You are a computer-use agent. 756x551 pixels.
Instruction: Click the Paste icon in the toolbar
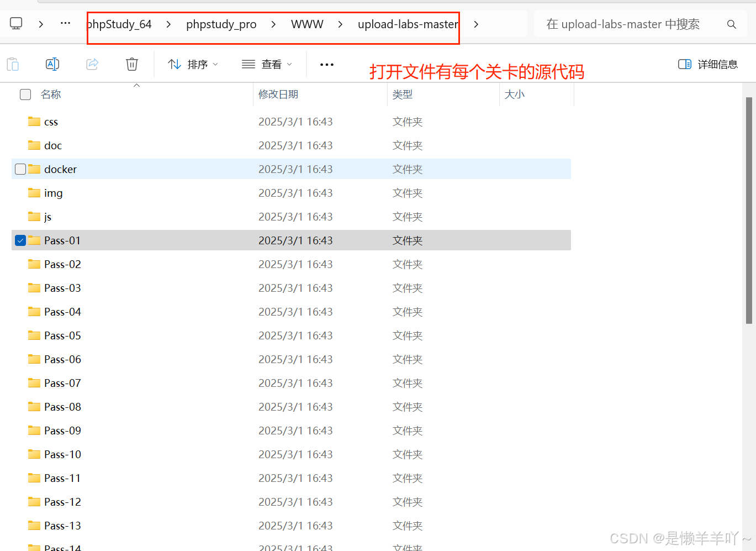tap(13, 64)
